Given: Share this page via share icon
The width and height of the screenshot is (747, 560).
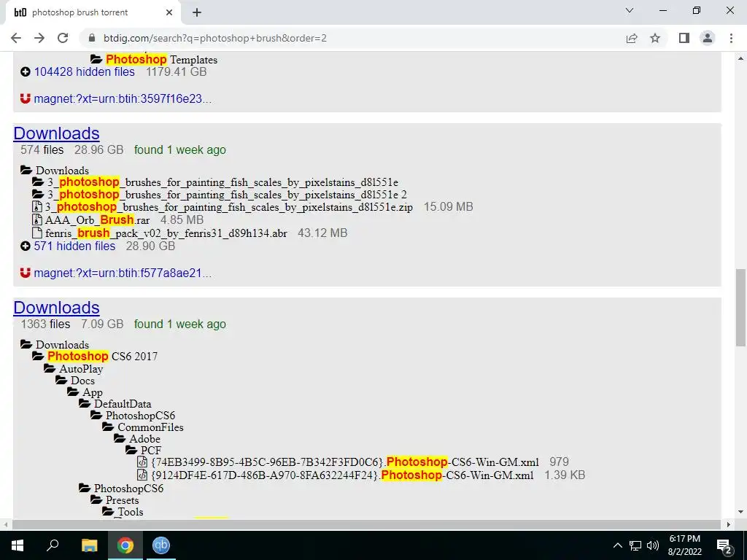Looking at the screenshot, I should tap(632, 38).
